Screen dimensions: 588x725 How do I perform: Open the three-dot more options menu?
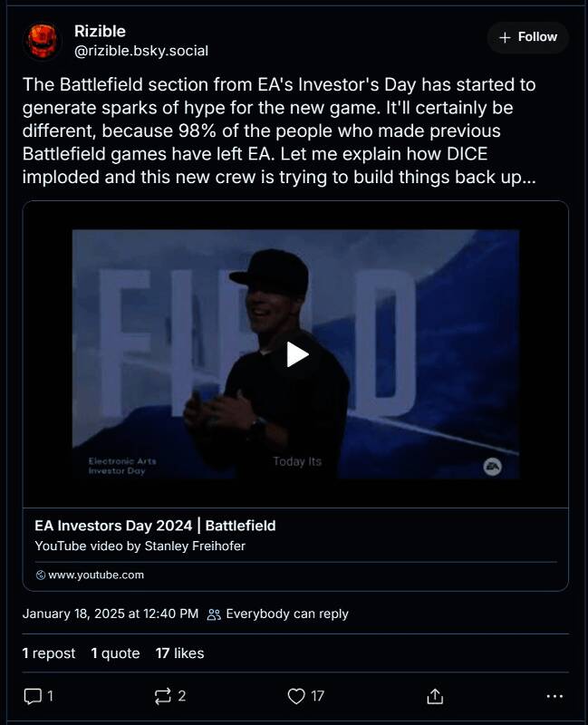[555, 696]
